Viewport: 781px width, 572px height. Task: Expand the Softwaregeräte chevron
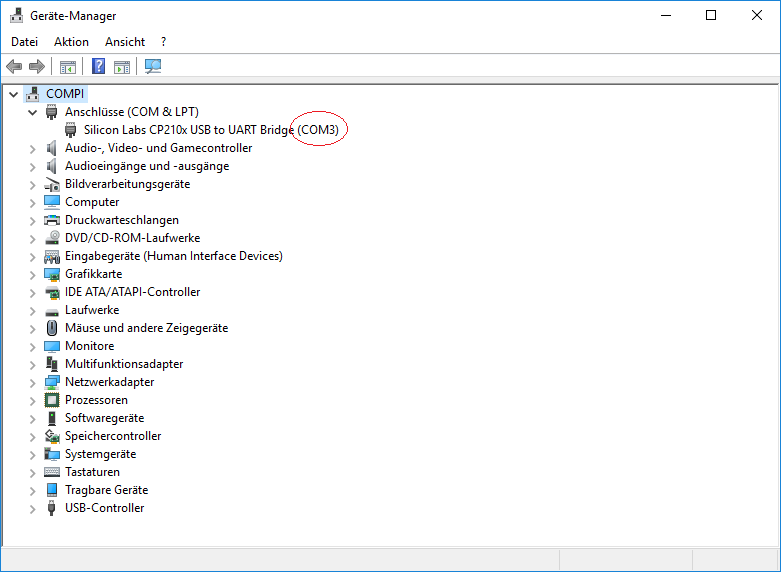coord(32,419)
